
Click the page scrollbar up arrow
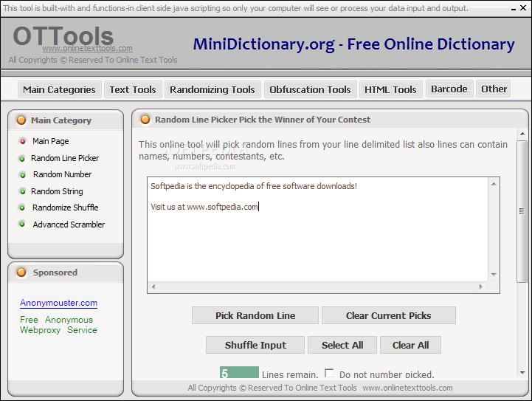point(522,134)
